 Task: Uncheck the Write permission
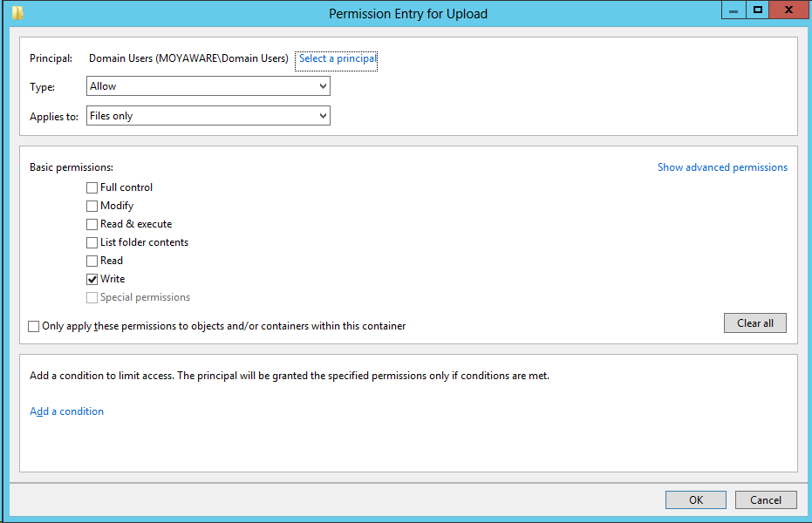(92, 278)
